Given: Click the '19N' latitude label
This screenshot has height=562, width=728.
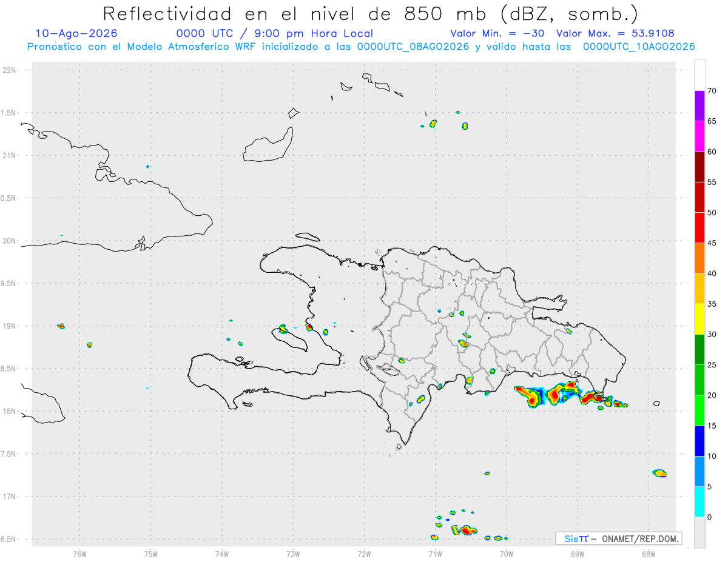Looking at the screenshot, I should tap(10, 326).
